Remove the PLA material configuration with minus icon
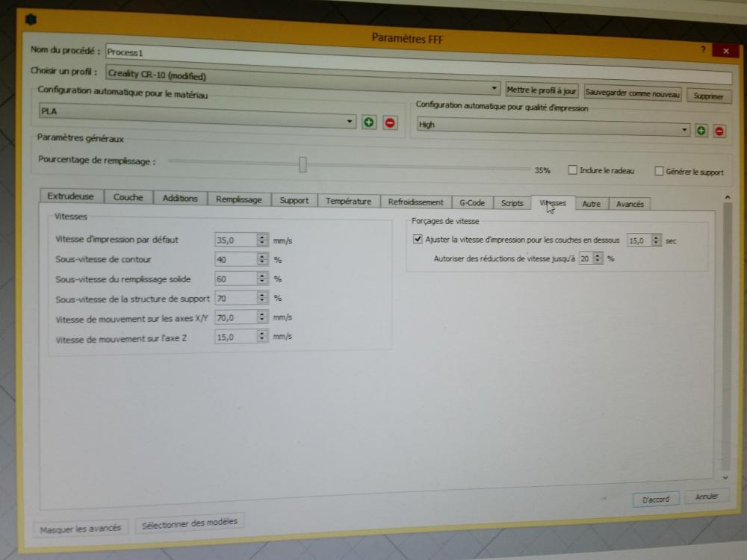Image resolution: width=747 pixels, height=560 pixels. click(x=390, y=123)
